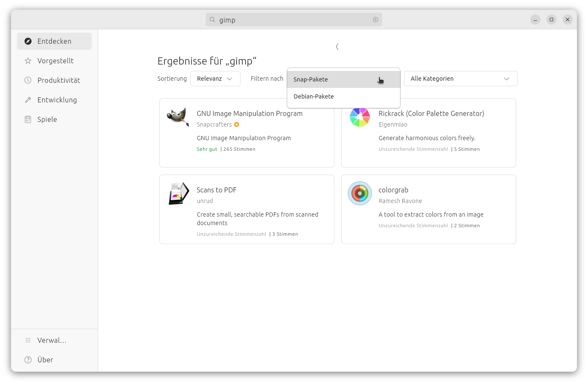Click the magnifying glass search icon

(212, 20)
